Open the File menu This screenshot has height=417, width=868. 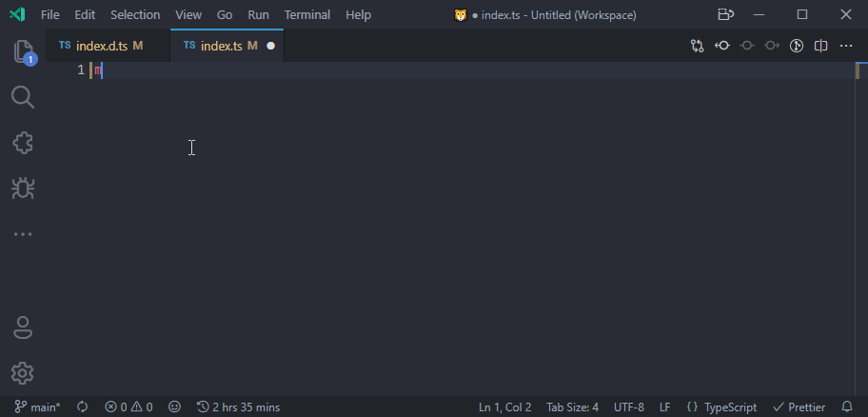49,15
